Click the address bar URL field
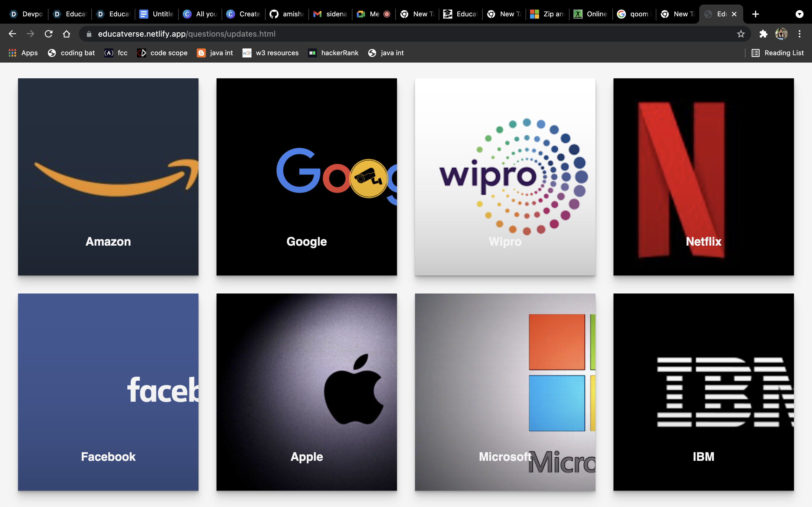812x507 pixels. tap(403, 34)
